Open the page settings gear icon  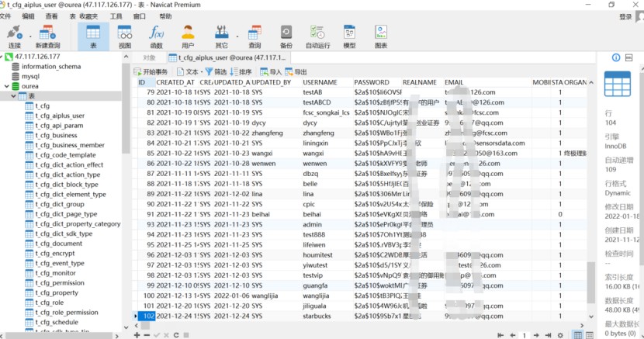point(560,335)
